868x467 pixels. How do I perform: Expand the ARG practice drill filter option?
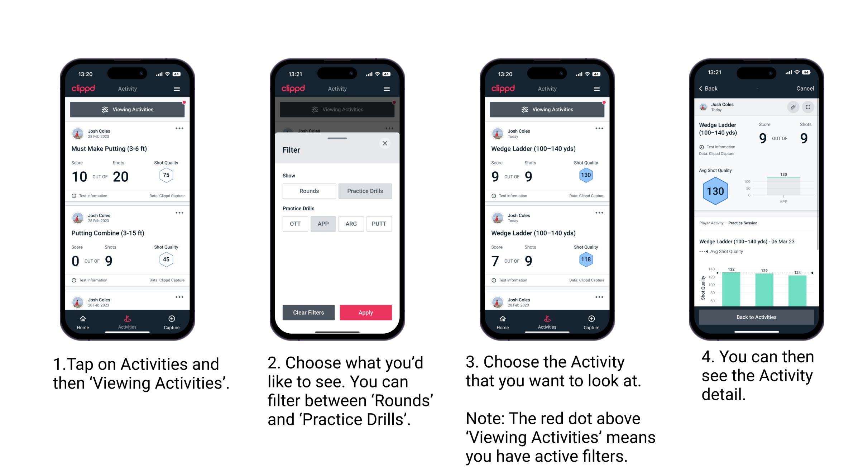(351, 224)
